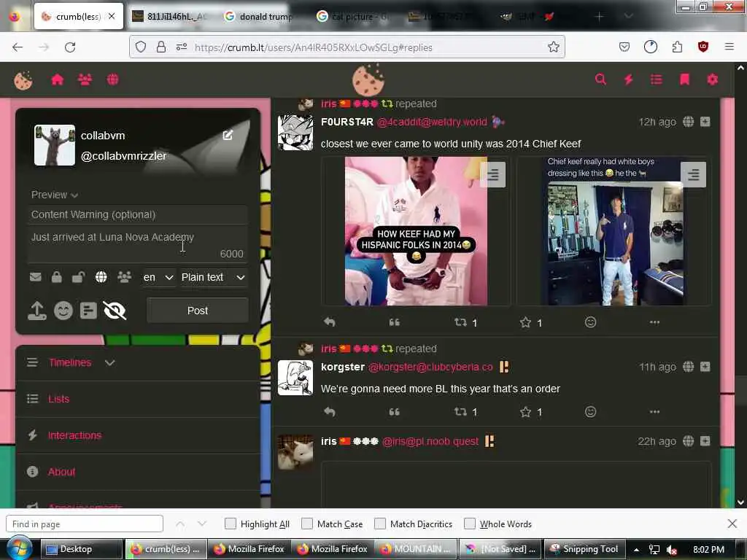Viewport: 747px width, 560px height.
Task: Open the lightning bolt interactions icon in header
Action: click(x=628, y=79)
